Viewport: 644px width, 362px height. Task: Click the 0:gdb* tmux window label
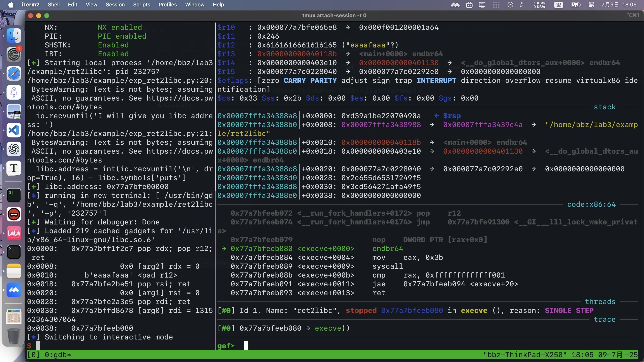pos(58,355)
